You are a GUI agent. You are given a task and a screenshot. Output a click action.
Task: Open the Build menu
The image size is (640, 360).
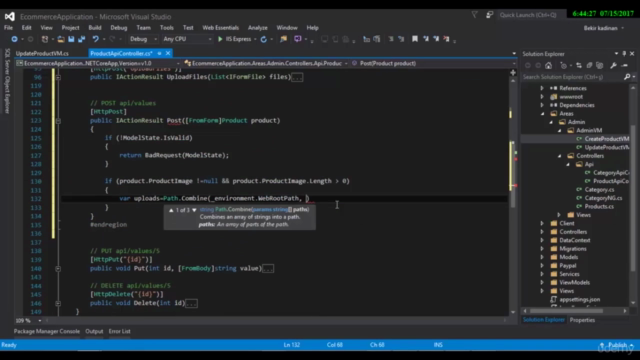click(95, 28)
